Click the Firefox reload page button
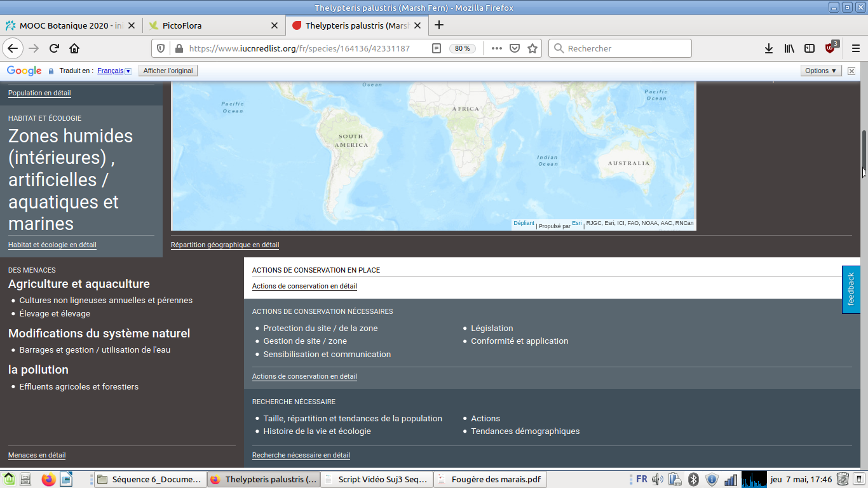 (x=55, y=48)
